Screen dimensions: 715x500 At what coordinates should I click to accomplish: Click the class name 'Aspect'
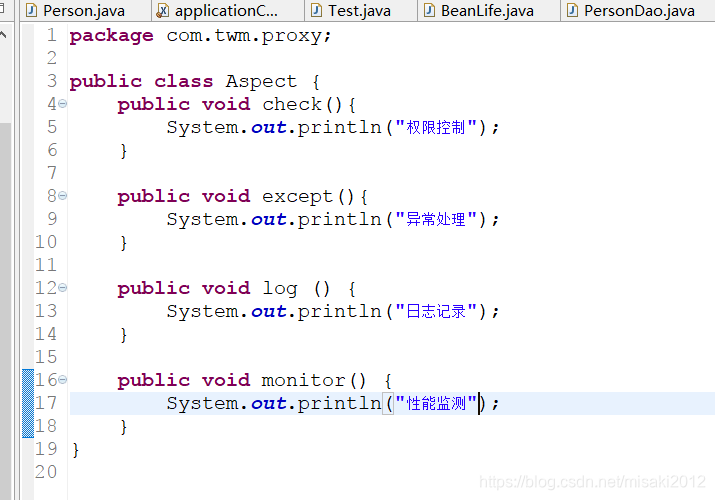pyautogui.click(x=261, y=82)
